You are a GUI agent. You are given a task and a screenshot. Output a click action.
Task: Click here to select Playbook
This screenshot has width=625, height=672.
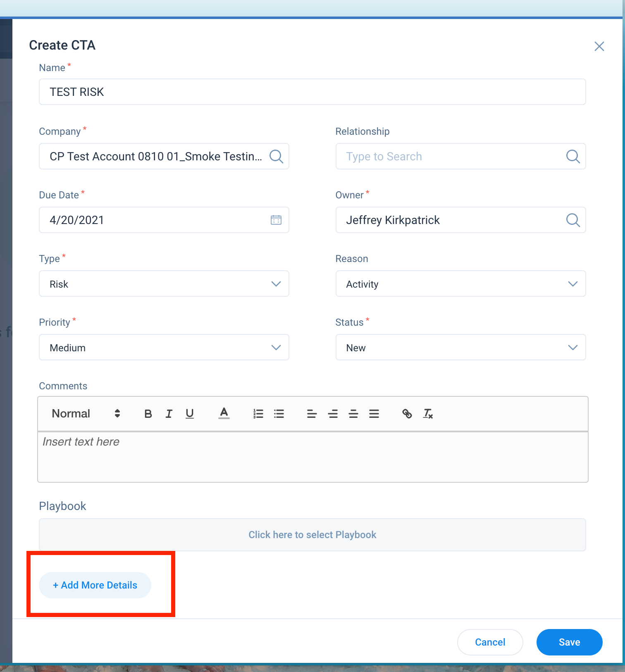click(x=312, y=535)
